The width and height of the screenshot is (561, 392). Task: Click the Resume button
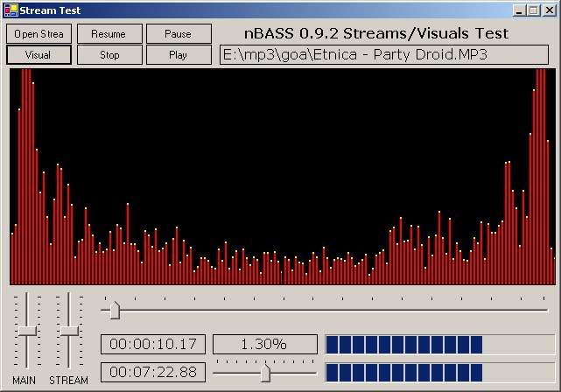click(x=109, y=34)
